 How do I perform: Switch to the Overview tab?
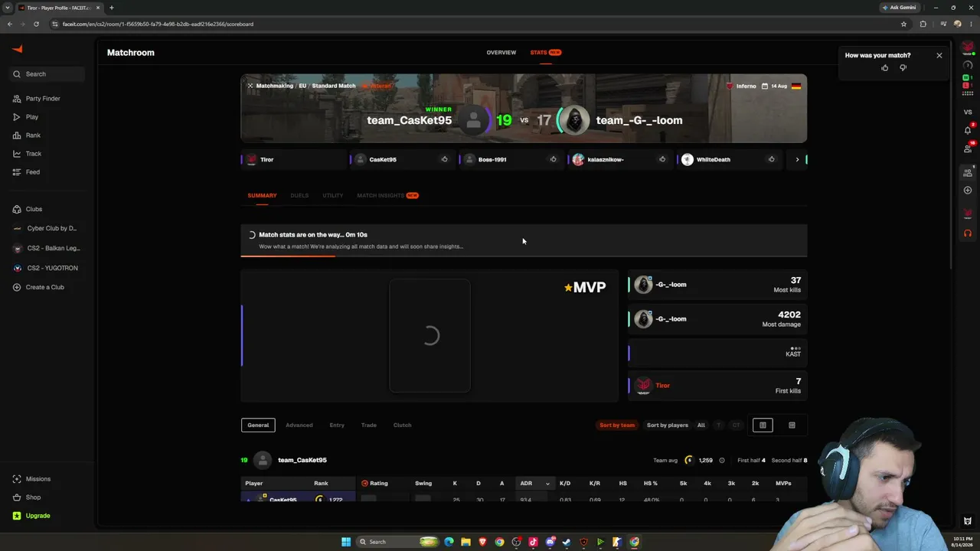pyautogui.click(x=501, y=53)
